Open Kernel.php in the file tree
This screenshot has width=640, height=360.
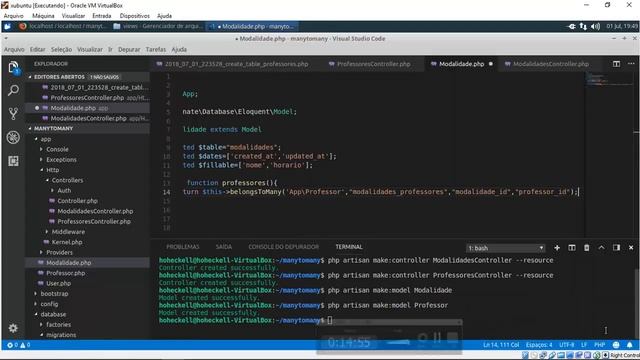click(x=67, y=242)
